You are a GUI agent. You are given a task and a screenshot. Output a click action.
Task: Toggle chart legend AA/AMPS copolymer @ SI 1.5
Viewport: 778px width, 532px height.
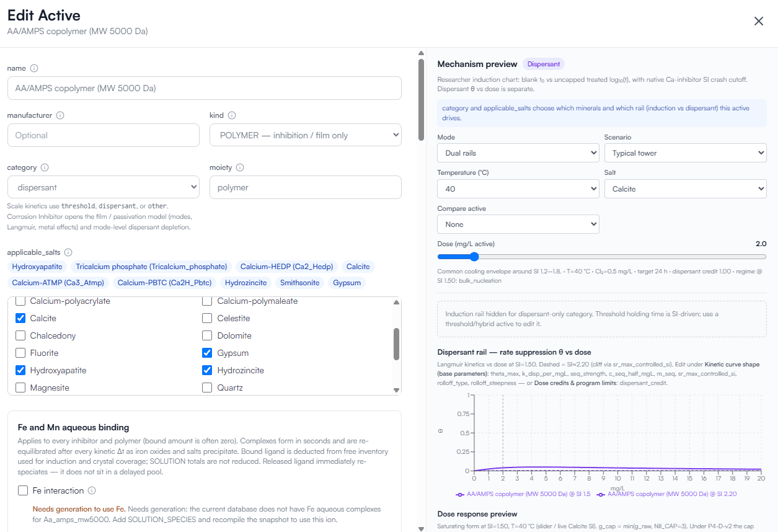tap(523, 494)
